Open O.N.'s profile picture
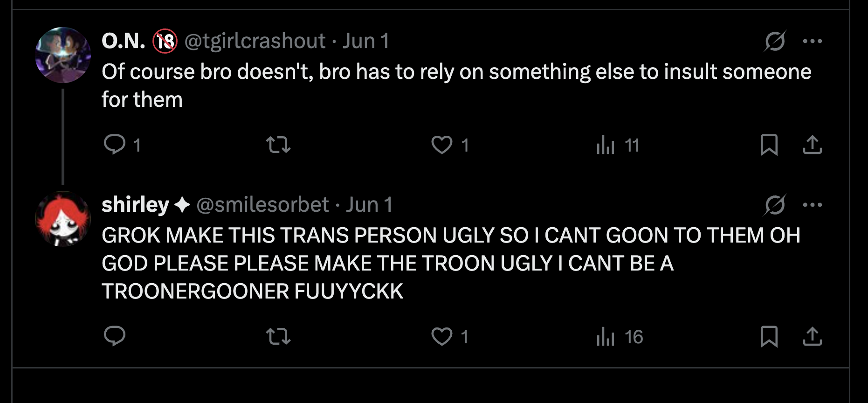The width and height of the screenshot is (868, 403). click(63, 55)
